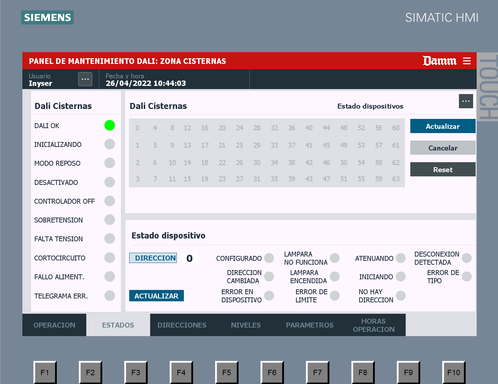Open the DIRECCIONES tab

(x=182, y=325)
